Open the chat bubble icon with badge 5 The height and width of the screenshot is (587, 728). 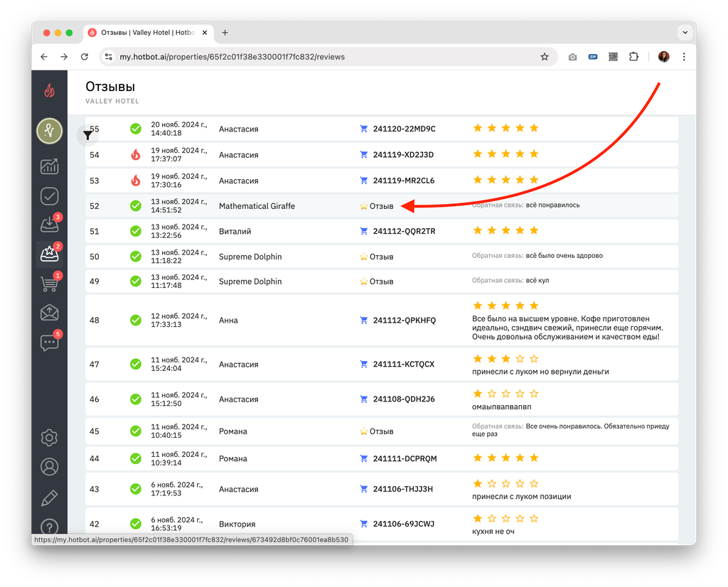coord(50,343)
